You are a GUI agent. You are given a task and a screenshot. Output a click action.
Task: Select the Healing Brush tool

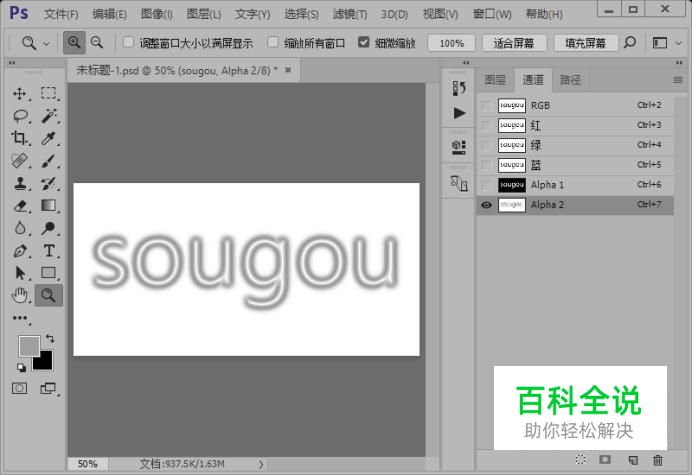point(19,161)
